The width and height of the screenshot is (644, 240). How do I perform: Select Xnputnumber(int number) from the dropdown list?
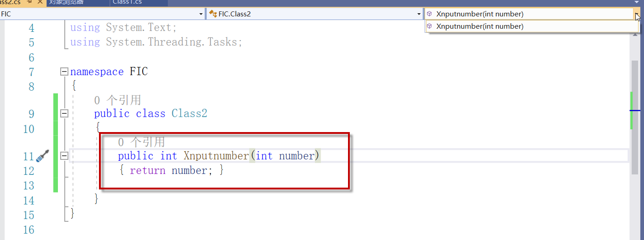479,26
